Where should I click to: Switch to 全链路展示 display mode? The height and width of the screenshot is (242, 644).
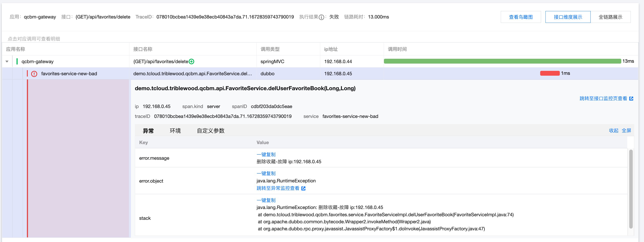coord(610,17)
